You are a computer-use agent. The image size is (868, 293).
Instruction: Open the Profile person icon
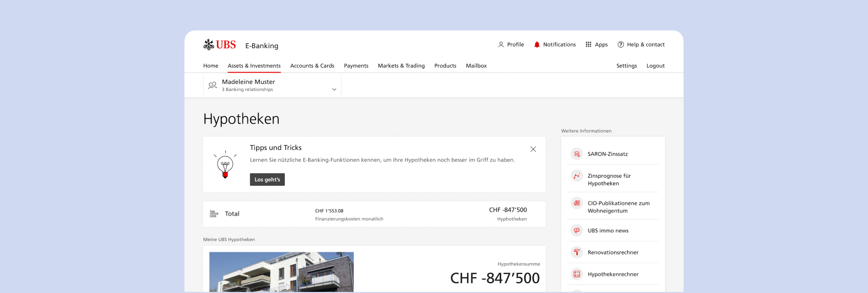tap(501, 44)
